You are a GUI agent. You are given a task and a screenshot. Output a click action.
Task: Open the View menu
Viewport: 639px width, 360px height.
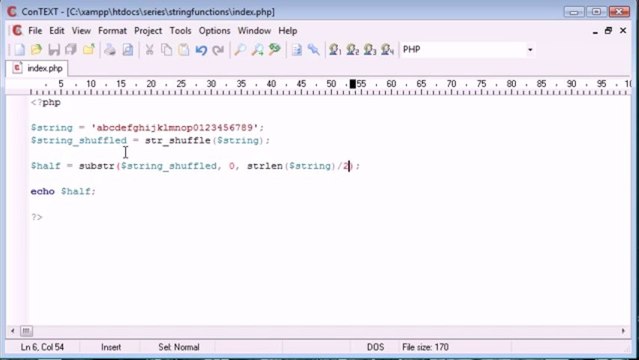coord(81,31)
